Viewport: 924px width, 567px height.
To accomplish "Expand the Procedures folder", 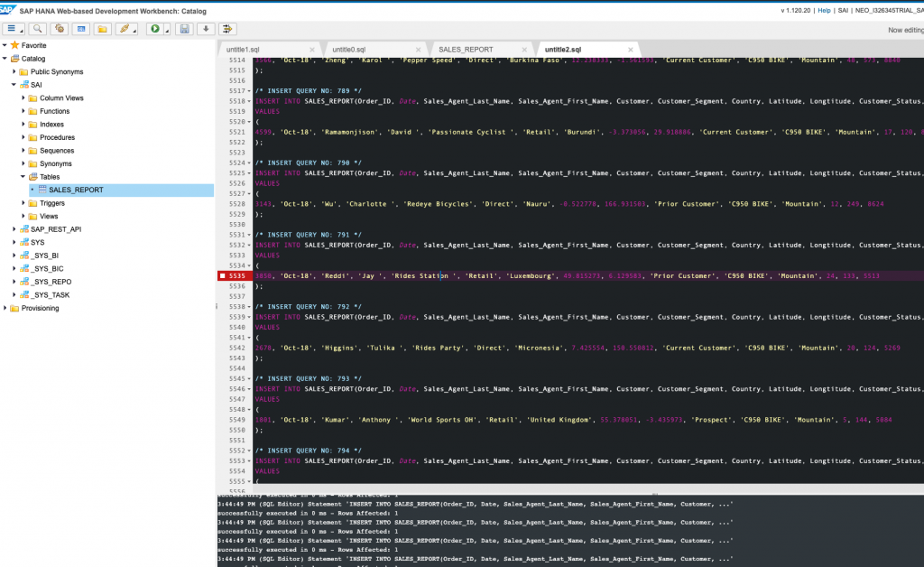I will click(23, 137).
